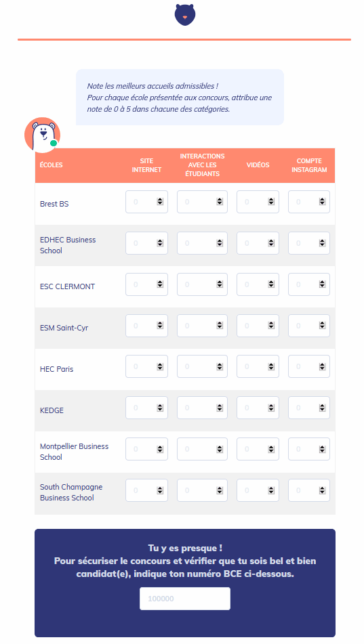364x644 pixels.
Task: Click ESC CLERMONT Site Internet stepper arrows
Action: pos(160,284)
